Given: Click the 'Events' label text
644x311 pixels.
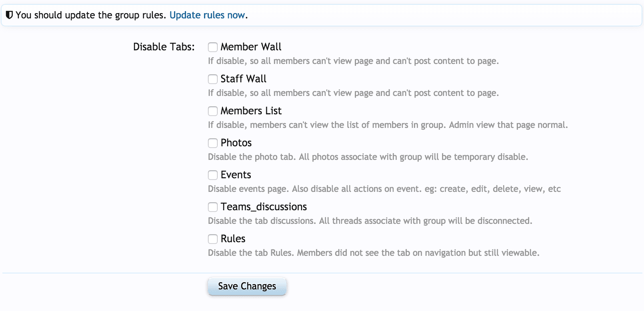Looking at the screenshot, I should point(236,175).
